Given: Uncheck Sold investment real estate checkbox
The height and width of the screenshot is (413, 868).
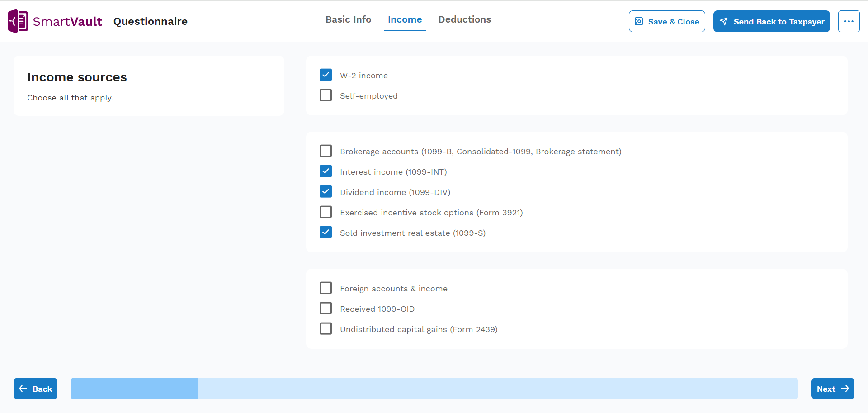Looking at the screenshot, I should [325, 232].
